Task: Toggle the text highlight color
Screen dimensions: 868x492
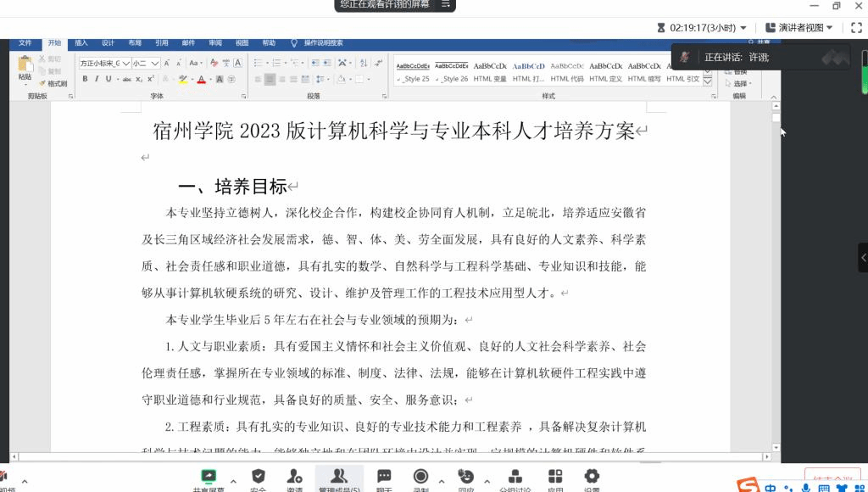Action: [182, 79]
